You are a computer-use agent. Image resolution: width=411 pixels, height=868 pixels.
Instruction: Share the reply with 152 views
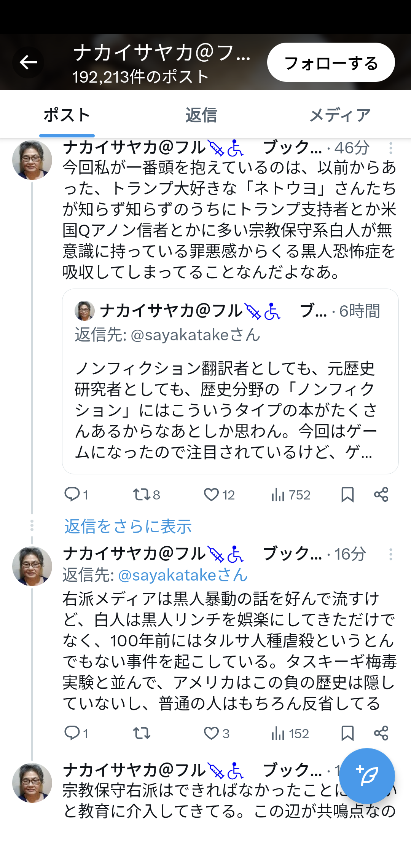point(381,733)
